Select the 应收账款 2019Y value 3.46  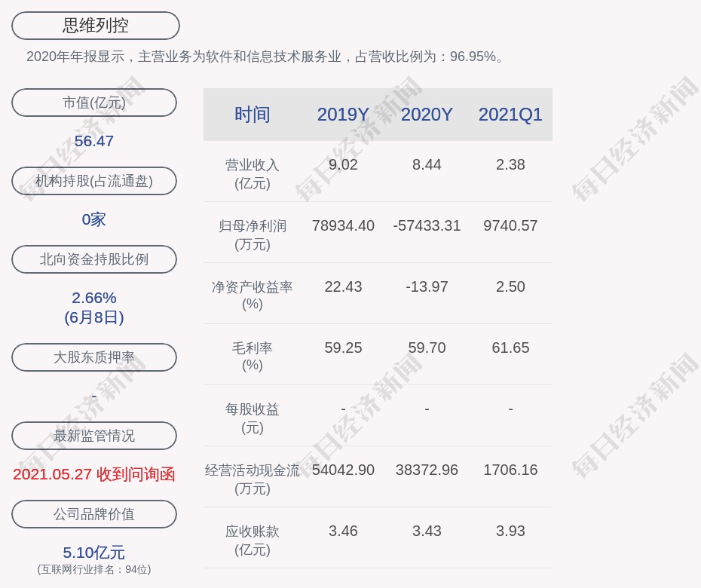tap(343, 531)
